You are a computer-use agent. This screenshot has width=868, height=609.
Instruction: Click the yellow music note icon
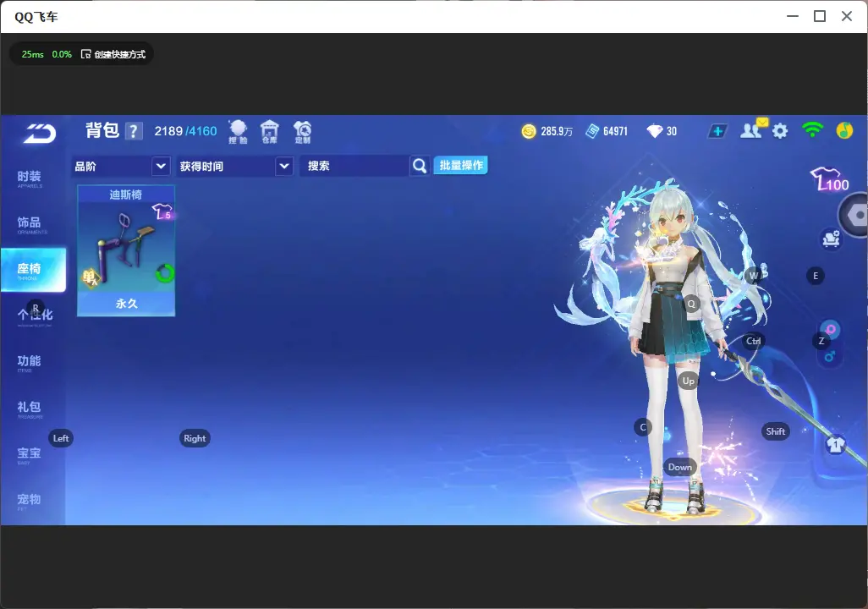(x=844, y=130)
